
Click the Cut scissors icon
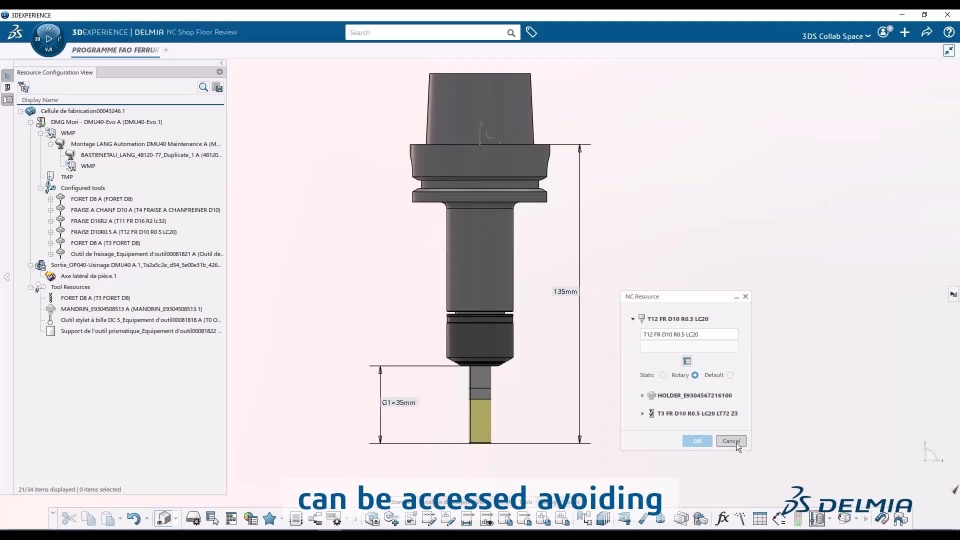69,519
